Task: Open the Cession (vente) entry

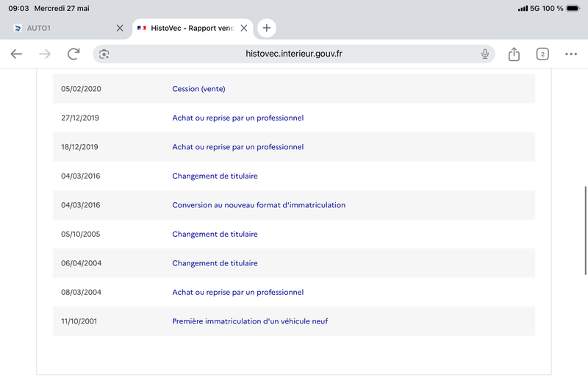Action: (x=198, y=89)
